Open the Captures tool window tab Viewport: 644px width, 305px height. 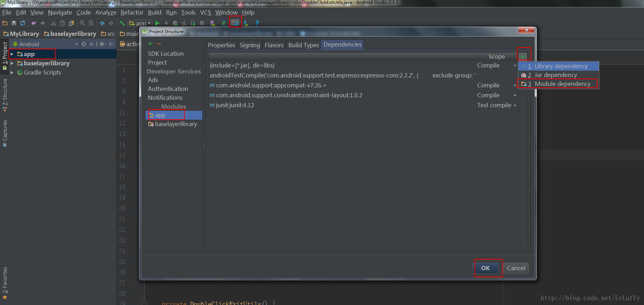pyautogui.click(x=5, y=134)
